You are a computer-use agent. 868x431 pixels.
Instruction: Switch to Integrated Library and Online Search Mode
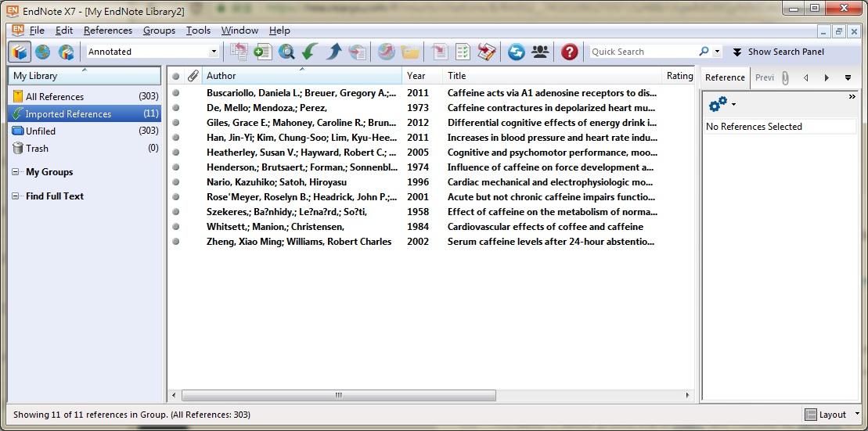coord(66,52)
